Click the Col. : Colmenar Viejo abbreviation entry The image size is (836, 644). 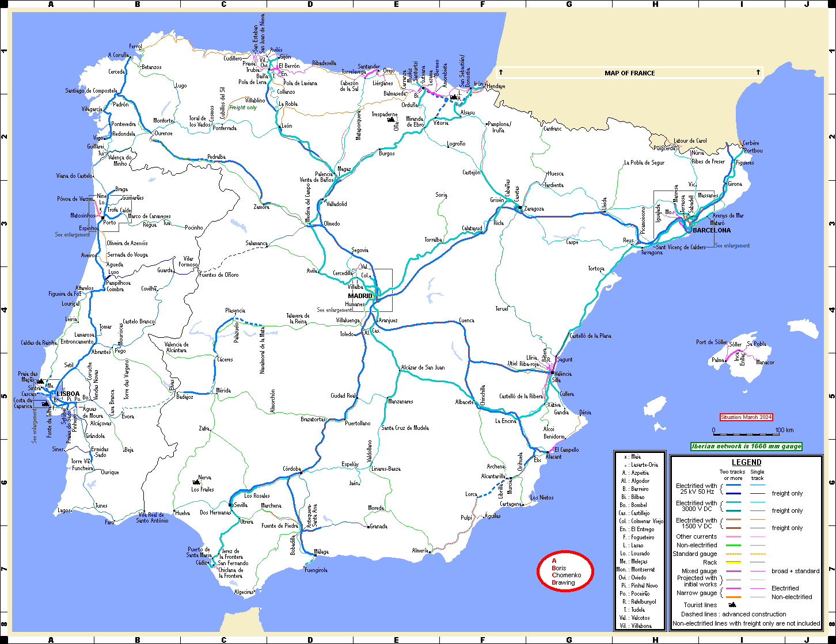(641, 521)
